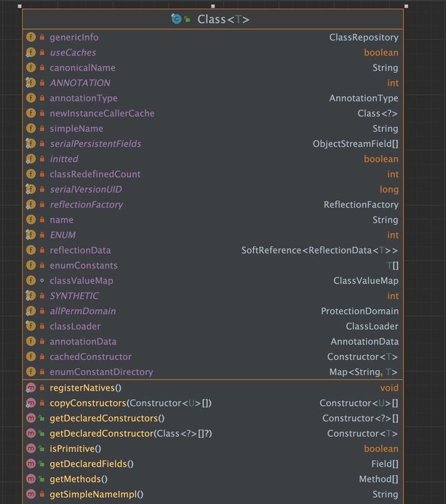The height and width of the screenshot is (504, 446).
Task: Click the Class<T> diagram node header
Action: click(x=213, y=19)
